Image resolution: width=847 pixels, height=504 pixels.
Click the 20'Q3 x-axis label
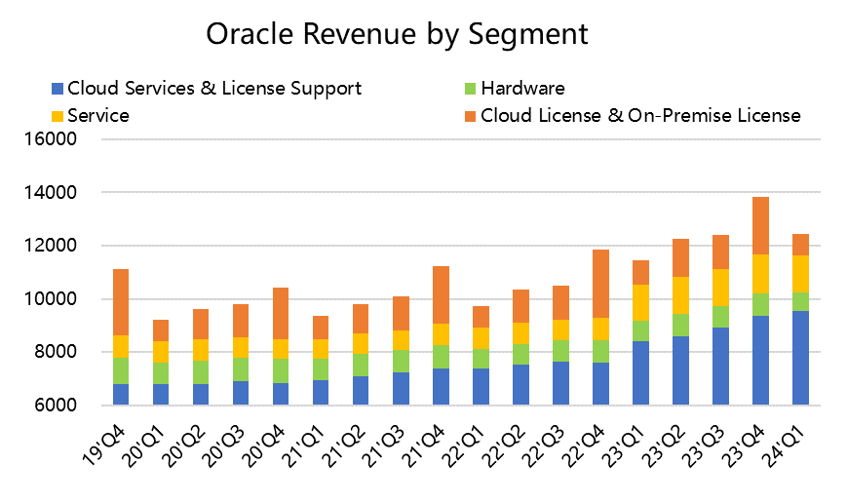(x=224, y=446)
